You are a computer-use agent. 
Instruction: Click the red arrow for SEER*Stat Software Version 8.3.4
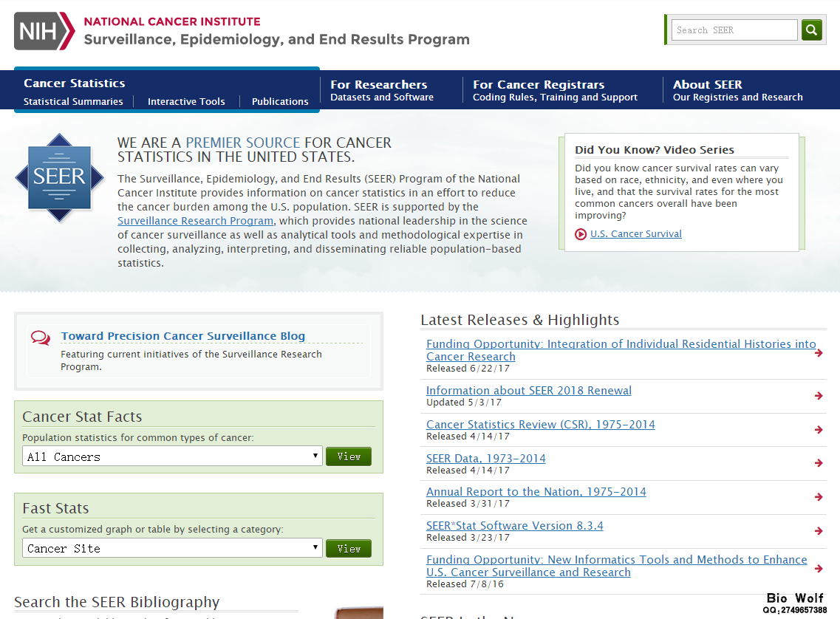pos(819,530)
